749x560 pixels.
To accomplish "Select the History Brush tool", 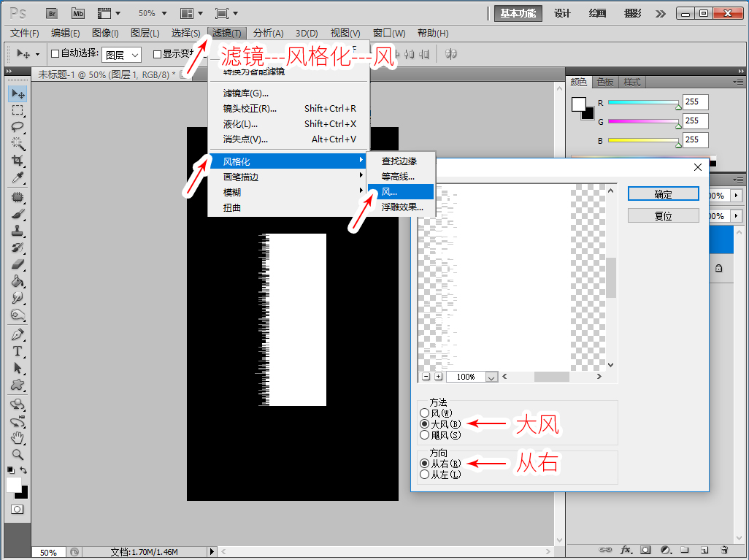I will [18, 248].
